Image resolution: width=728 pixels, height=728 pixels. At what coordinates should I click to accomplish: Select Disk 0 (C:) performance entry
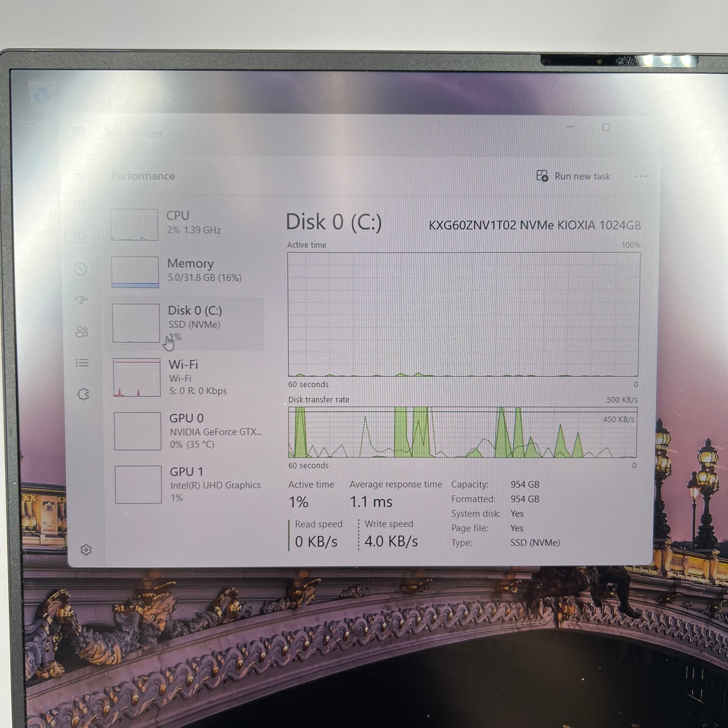[187, 323]
